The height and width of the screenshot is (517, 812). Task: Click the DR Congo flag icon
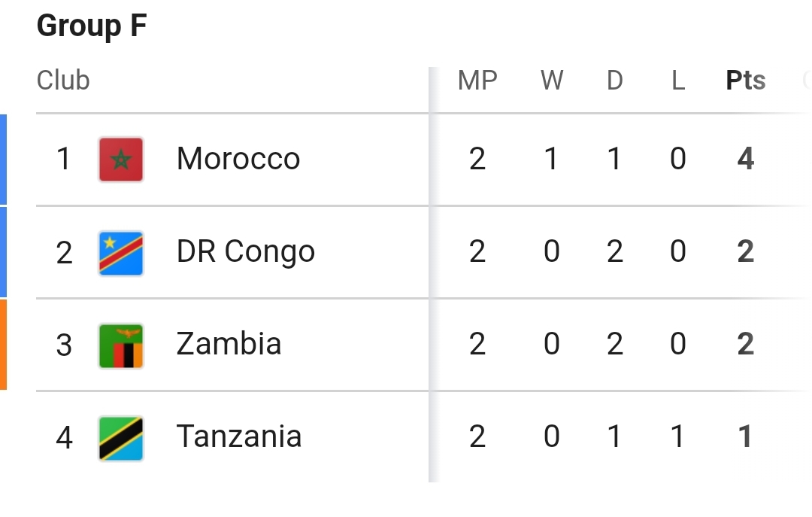pos(120,253)
